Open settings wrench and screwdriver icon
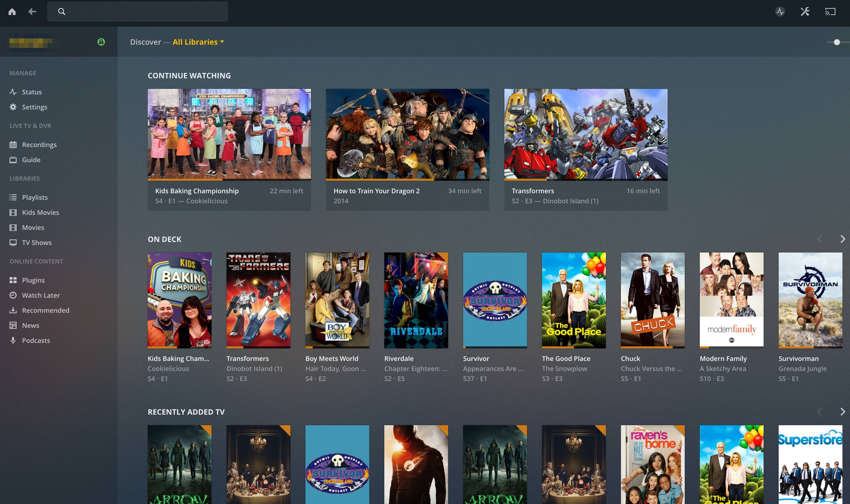 (805, 12)
